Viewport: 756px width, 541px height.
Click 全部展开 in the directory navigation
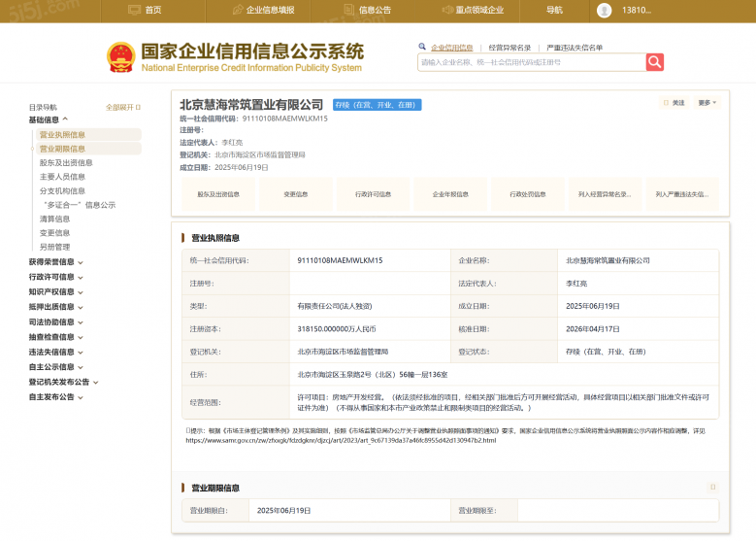tap(123, 107)
